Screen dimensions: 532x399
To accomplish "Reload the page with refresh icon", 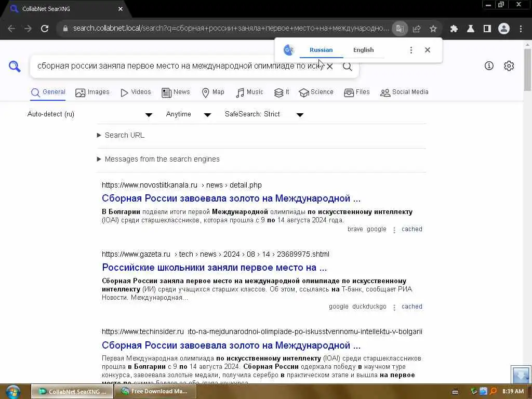I will click(45, 29).
